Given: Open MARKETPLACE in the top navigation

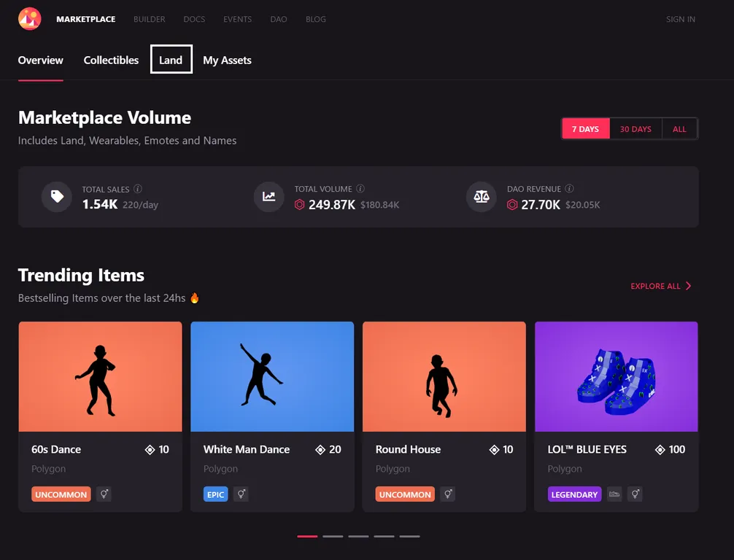Looking at the screenshot, I should pos(86,19).
